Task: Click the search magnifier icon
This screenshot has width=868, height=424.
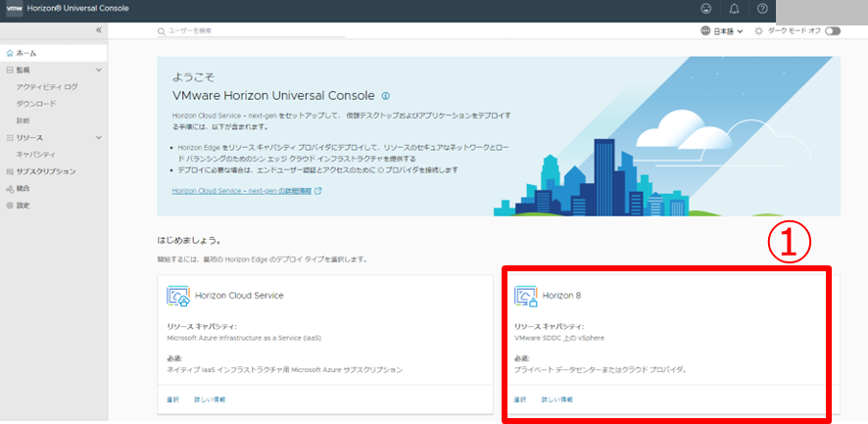Action: [161, 31]
